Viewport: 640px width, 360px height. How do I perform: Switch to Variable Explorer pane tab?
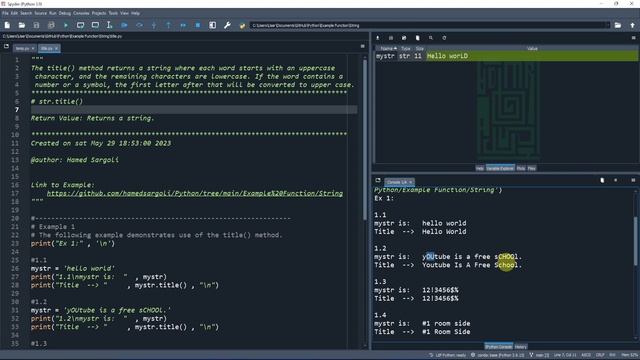tap(500, 168)
